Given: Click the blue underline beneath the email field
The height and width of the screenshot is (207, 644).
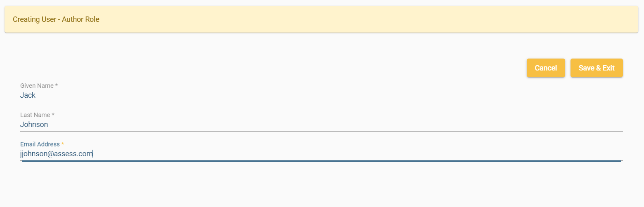Looking at the screenshot, I should pyautogui.click(x=321, y=161).
